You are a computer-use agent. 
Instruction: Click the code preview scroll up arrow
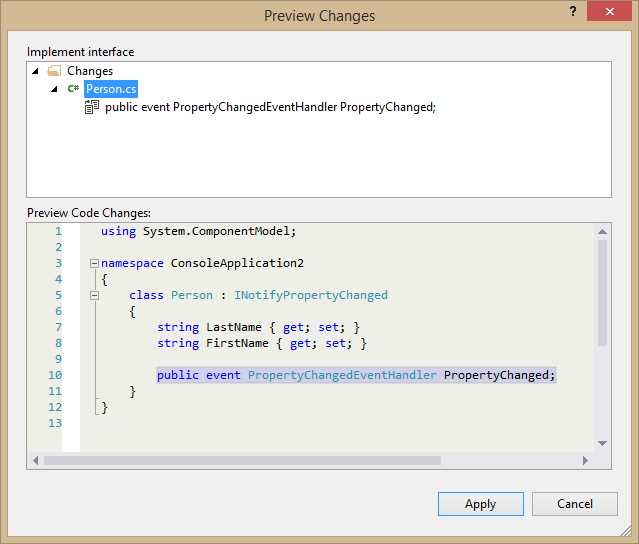point(602,231)
